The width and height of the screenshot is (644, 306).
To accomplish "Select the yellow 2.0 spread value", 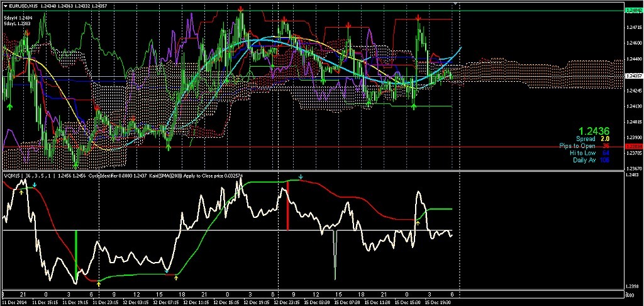I will pyautogui.click(x=606, y=139).
